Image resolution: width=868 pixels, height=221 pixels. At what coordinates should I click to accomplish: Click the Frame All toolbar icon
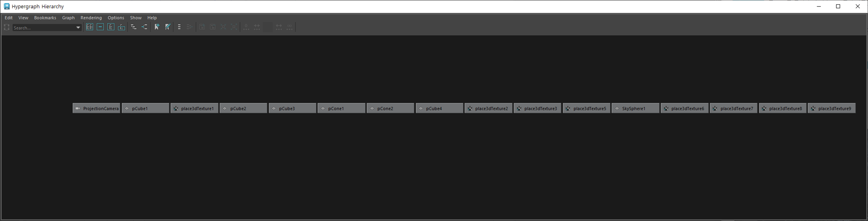point(89,27)
